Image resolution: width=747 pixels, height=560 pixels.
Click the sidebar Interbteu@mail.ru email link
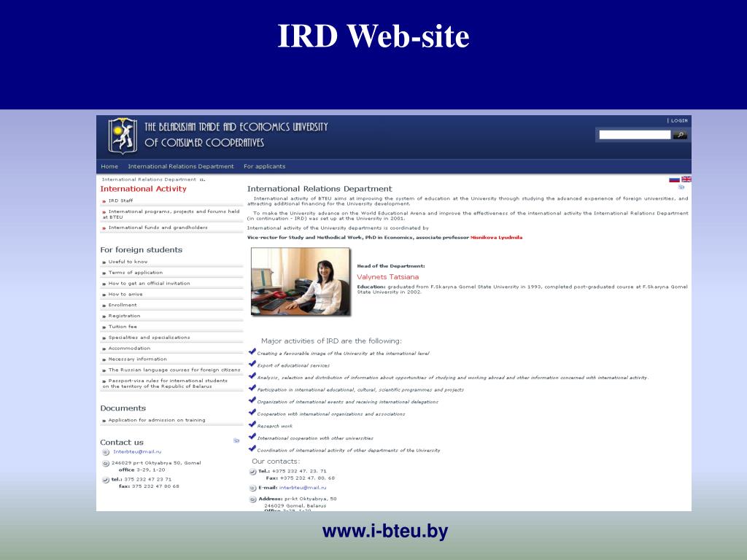pos(137,451)
